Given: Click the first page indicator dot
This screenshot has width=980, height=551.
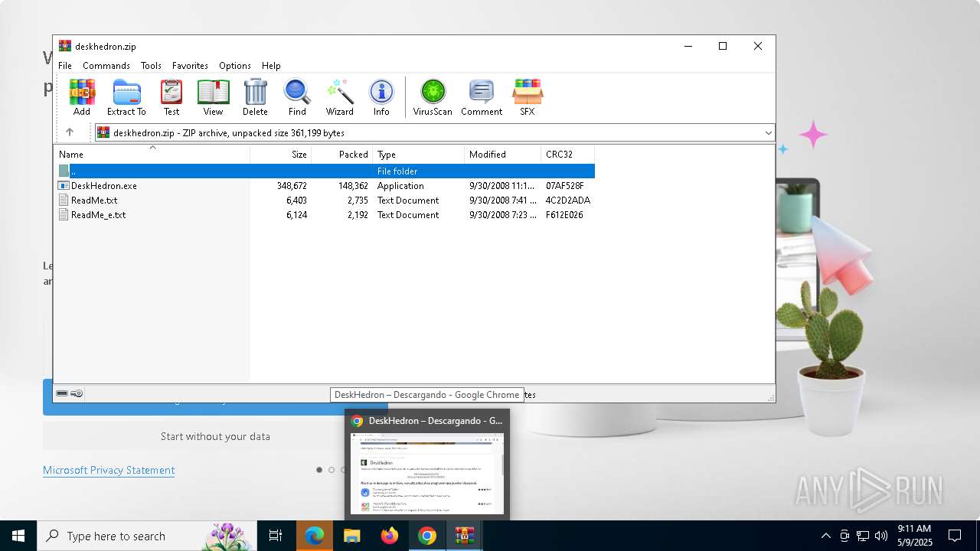Looking at the screenshot, I should point(319,470).
